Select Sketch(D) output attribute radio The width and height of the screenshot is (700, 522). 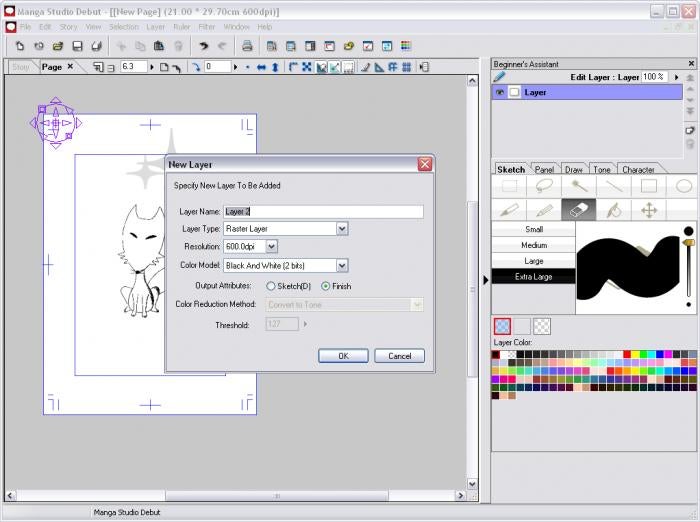(271, 286)
